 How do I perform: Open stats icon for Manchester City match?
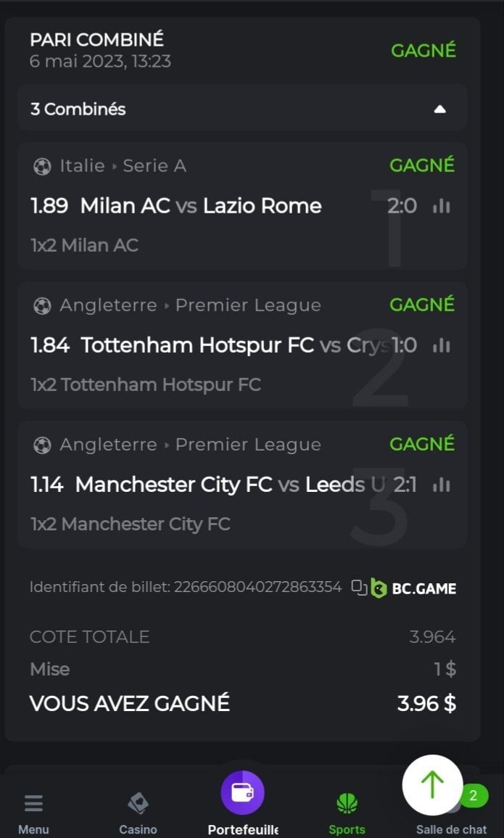(x=441, y=485)
